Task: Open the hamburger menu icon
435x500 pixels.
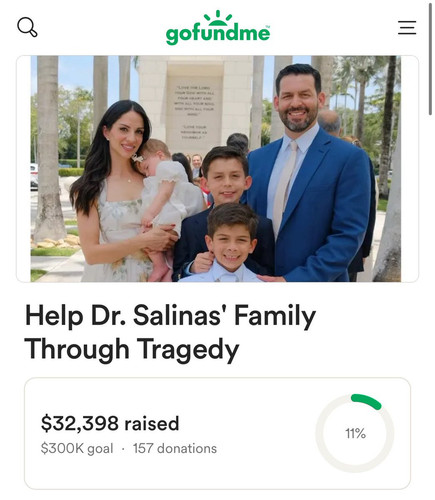Action: 407,27
